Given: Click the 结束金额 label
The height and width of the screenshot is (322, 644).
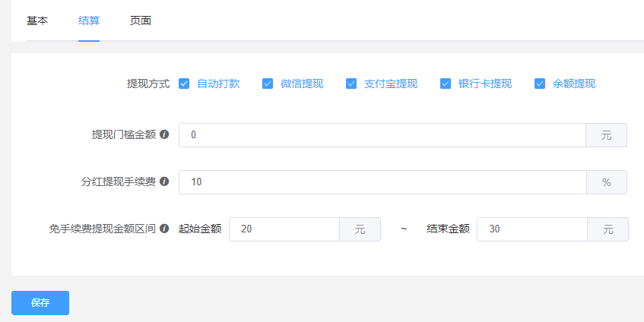Looking at the screenshot, I should (448, 229).
